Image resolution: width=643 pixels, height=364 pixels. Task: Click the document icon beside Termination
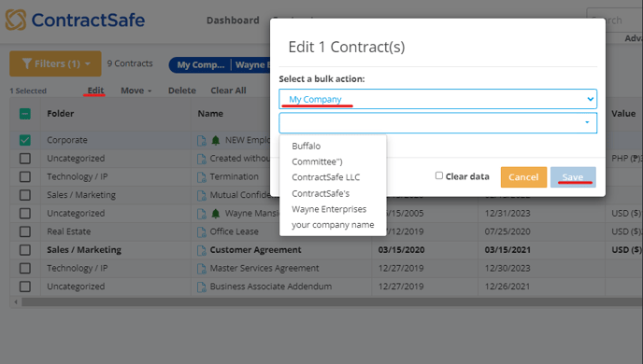point(201,177)
